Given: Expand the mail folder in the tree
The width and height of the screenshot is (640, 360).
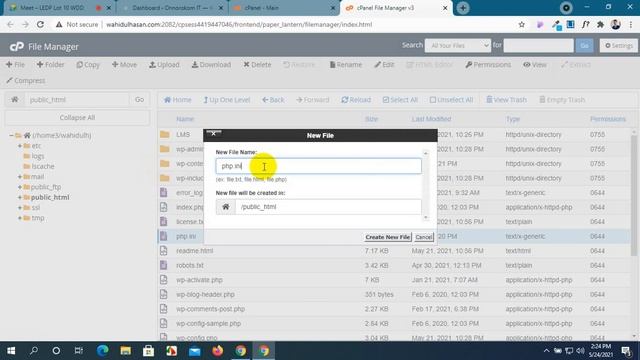Looking at the screenshot, I should [20, 177].
